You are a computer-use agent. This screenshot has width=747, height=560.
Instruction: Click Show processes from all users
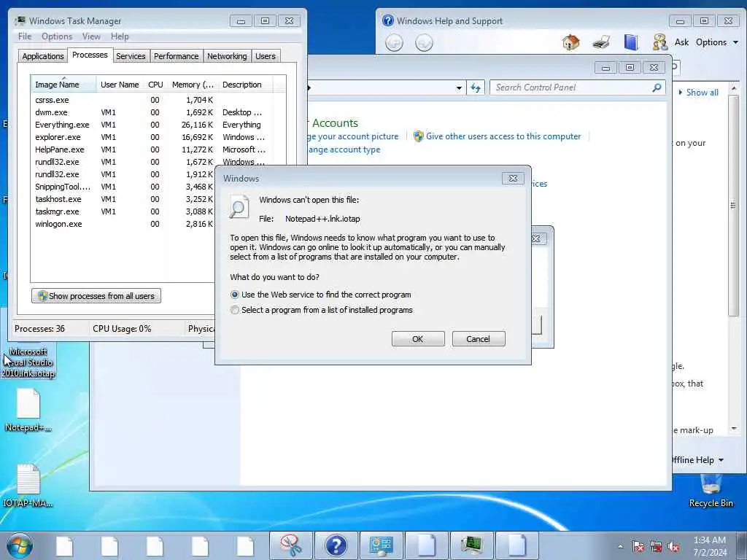click(x=96, y=296)
